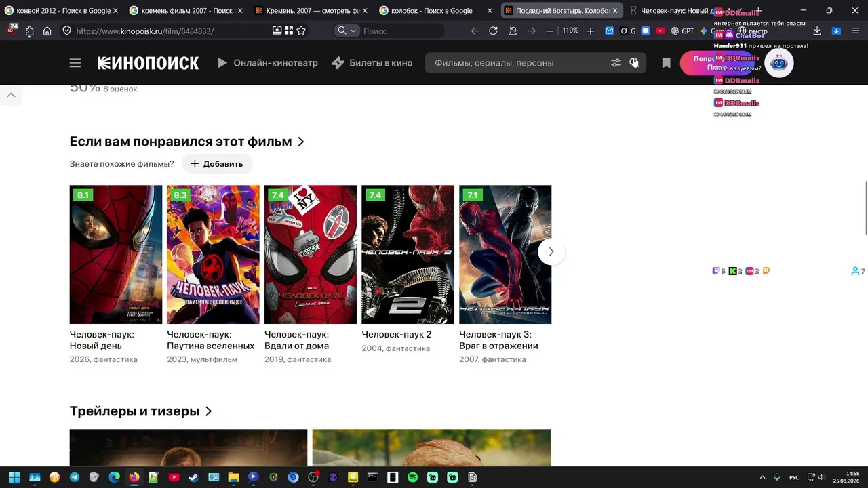Open the РУС keyboard language indicator

click(x=794, y=477)
